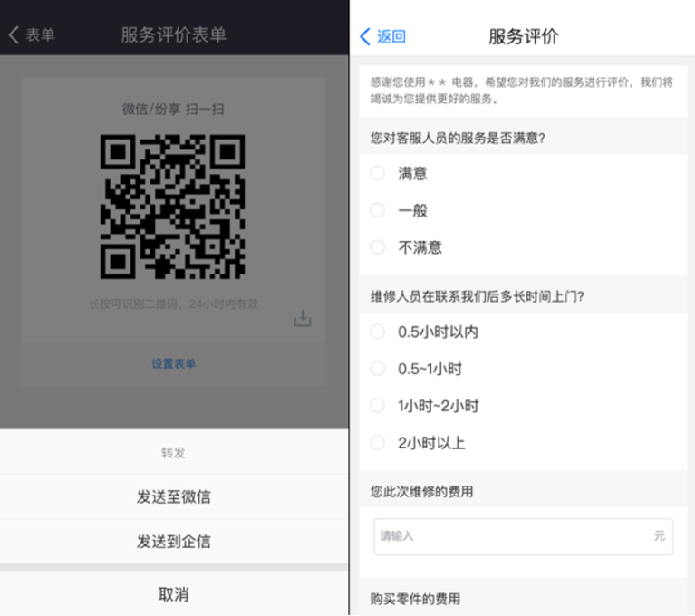
Task: Tap the 元 unit in the cost field
Action: pyautogui.click(x=660, y=536)
